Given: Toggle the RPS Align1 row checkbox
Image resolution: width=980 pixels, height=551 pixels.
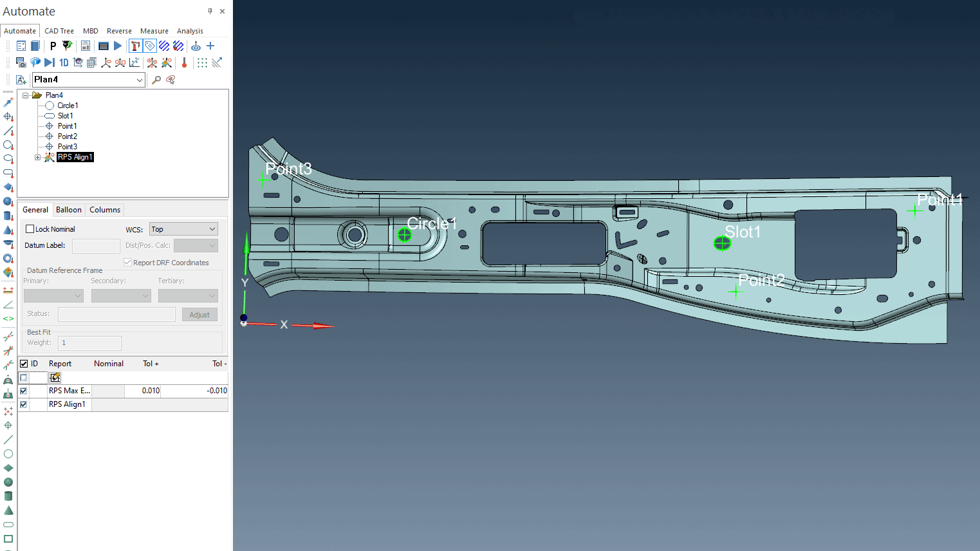Looking at the screenshot, I should point(24,404).
